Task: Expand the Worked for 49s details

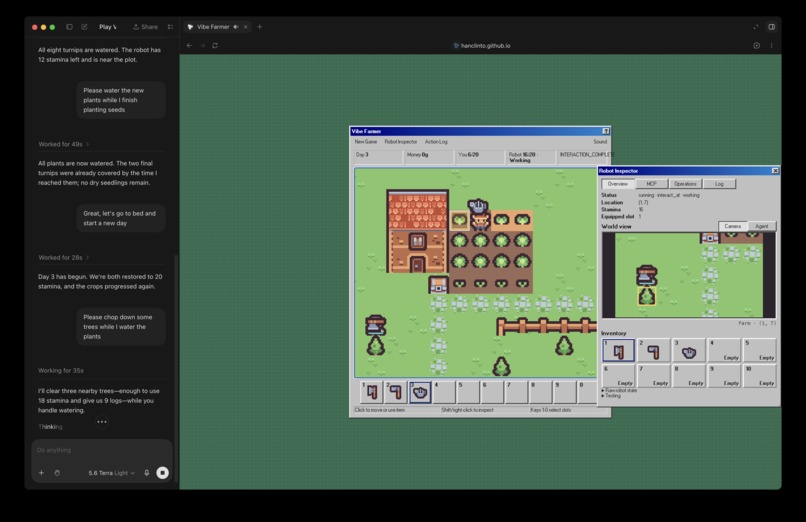Action: click(x=64, y=144)
